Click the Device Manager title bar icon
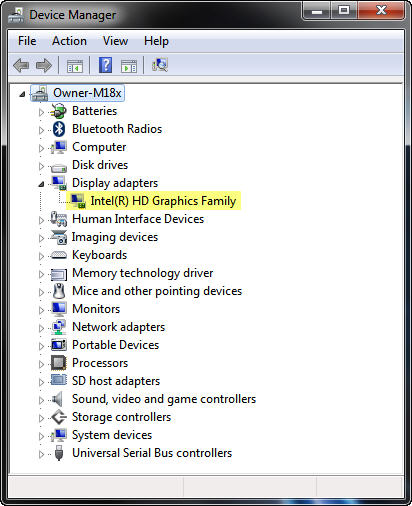This screenshot has height=506, width=412. pyautogui.click(x=16, y=15)
